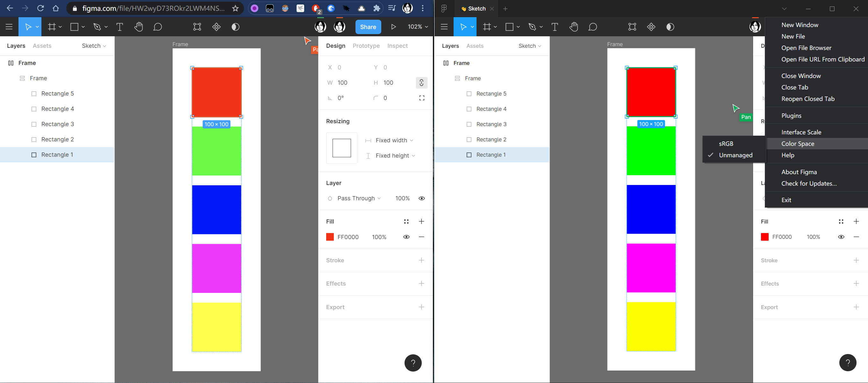Add export setting in browser Figma
868x383 pixels.
tap(421, 307)
